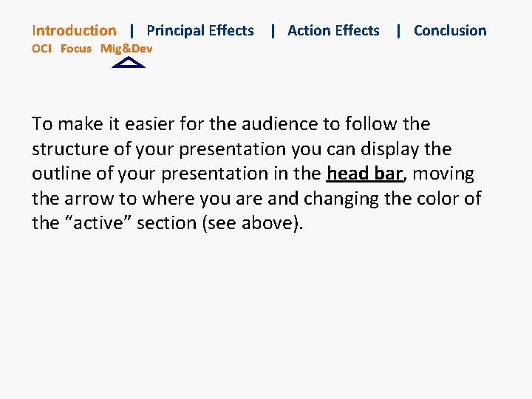
Task: Click the underlined "head bar" text
Action: (x=364, y=174)
